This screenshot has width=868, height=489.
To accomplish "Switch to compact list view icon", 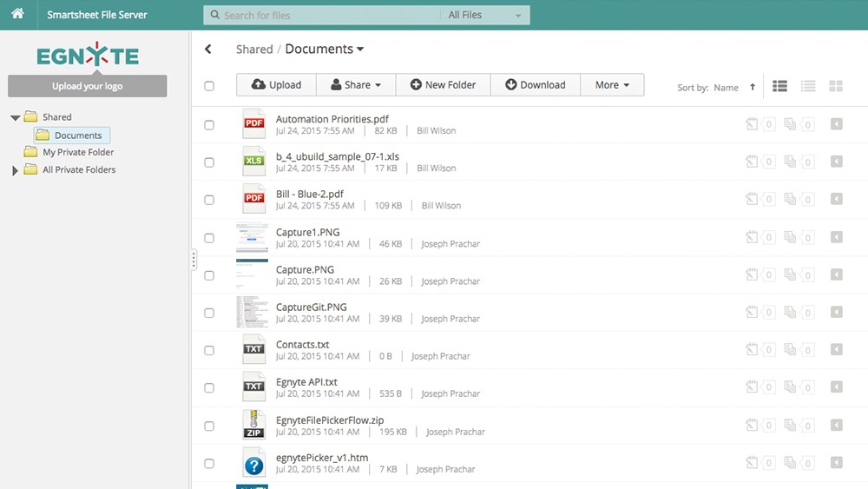I will click(x=808, y=86).
